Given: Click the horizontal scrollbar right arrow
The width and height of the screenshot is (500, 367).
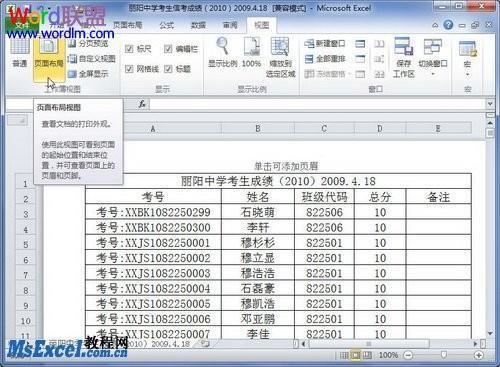Looking at the screenshot, I should pyautogui.click(x=476, y=343).
